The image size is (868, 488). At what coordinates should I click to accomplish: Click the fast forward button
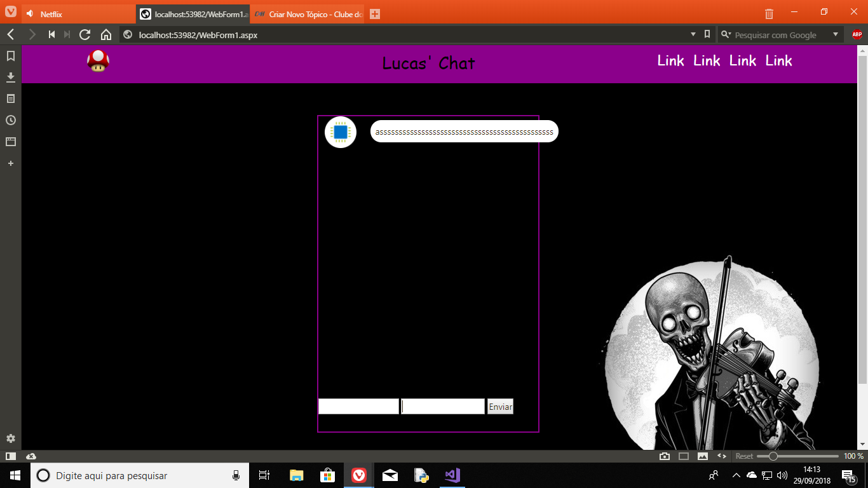coord(67,34)
